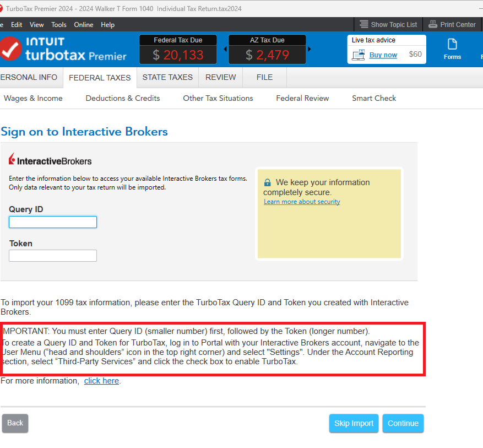Open Federal Review section
This screenshot has height=448, width=483.
(302, 98)
